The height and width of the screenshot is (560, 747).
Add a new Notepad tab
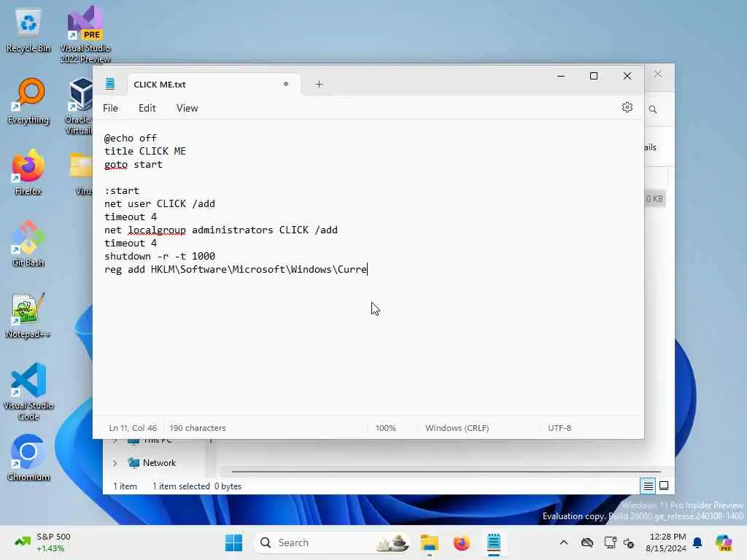coord(320,85)
